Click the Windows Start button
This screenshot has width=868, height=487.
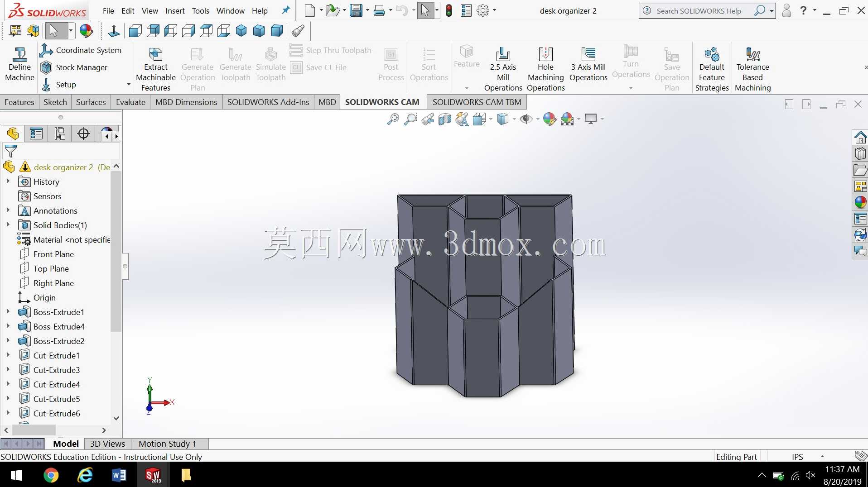16,475
